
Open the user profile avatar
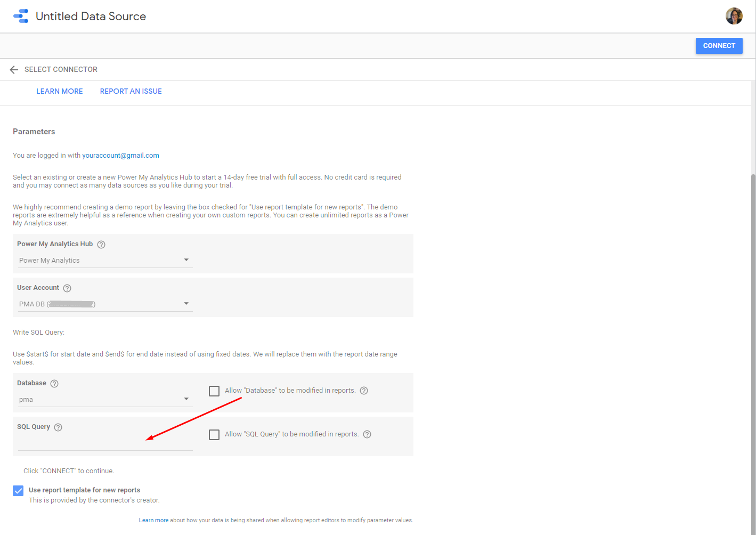(734, 16)
